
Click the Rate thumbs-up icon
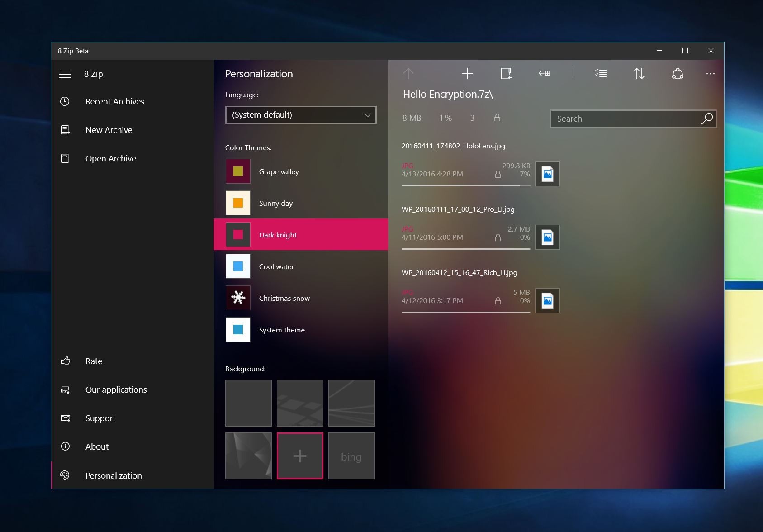click(x=66, y=361)
